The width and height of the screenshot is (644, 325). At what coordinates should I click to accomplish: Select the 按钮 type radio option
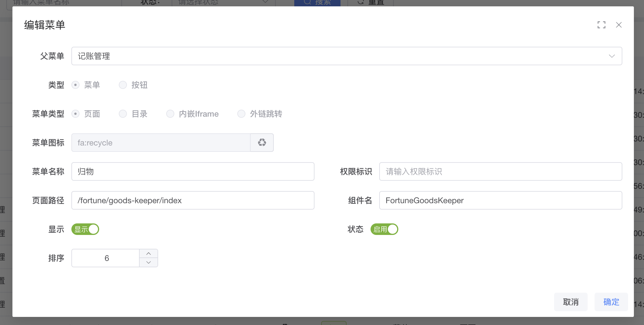(x=123, y=85)
